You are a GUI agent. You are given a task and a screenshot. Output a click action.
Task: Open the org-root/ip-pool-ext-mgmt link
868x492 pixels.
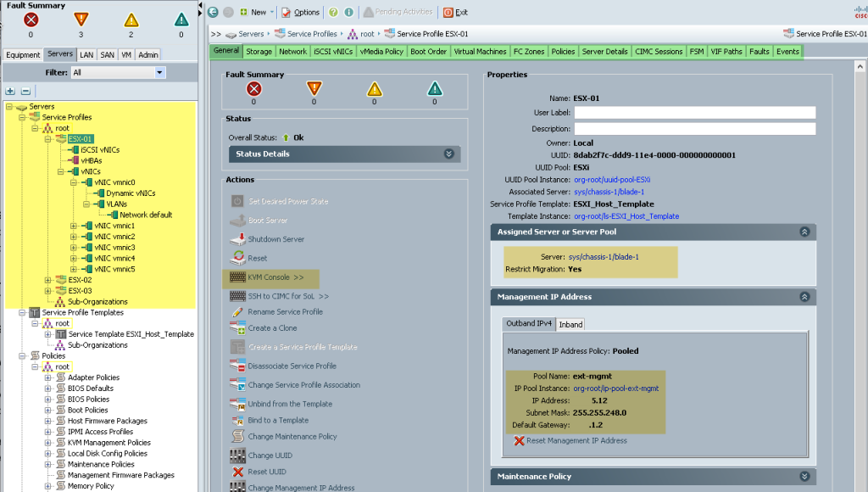(616, 389)
